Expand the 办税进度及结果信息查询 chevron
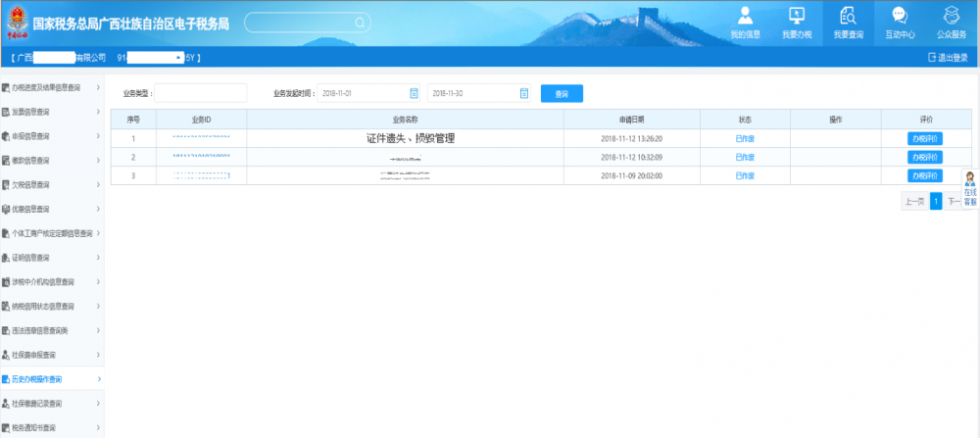980x438 pixels. point(98,87)
